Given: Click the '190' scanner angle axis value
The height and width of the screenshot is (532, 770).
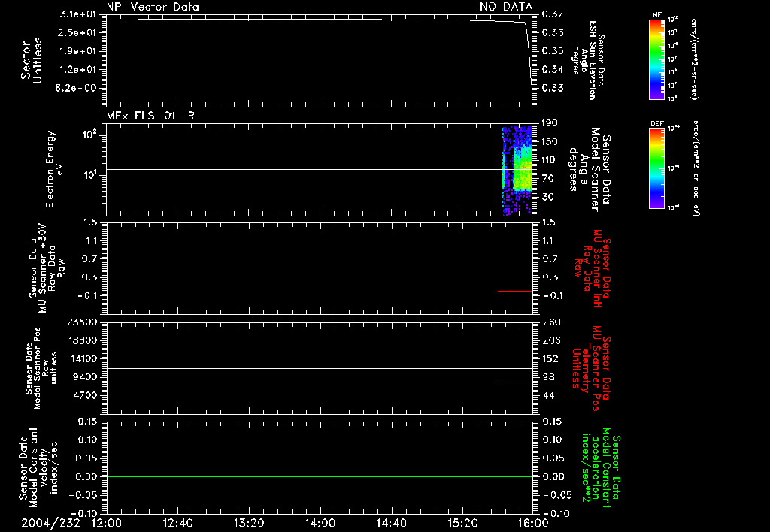Looking at the screenshot, I should tap(549, 123).
